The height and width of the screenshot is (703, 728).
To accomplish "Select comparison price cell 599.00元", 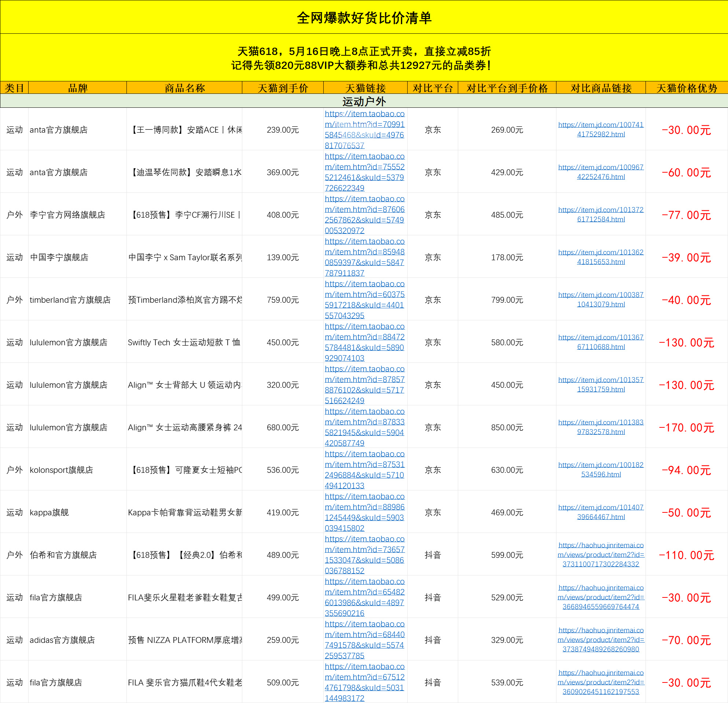I will (x=507, y=555).
